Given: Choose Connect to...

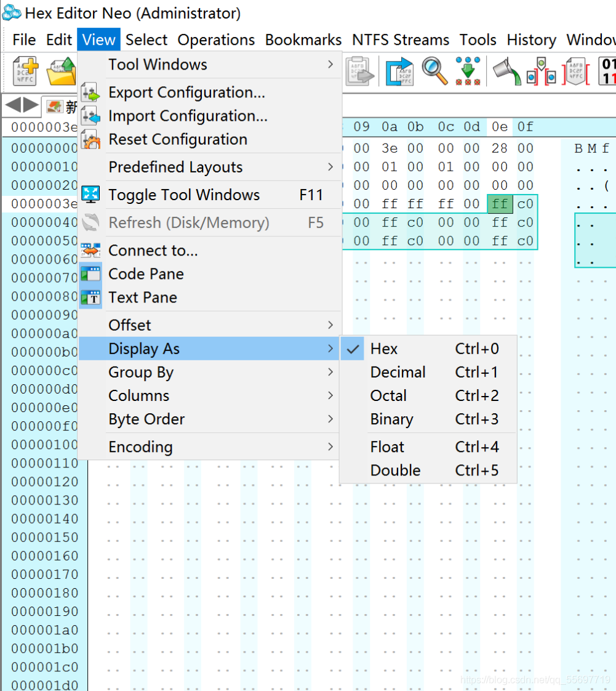Looking at the screenshot, I should point(210,250).
